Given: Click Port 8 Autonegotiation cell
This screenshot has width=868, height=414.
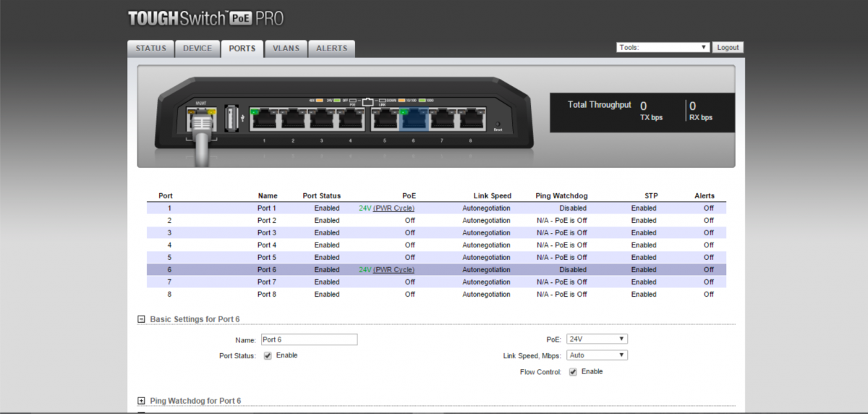Looking at the screenshot, I should pos(486,294).
